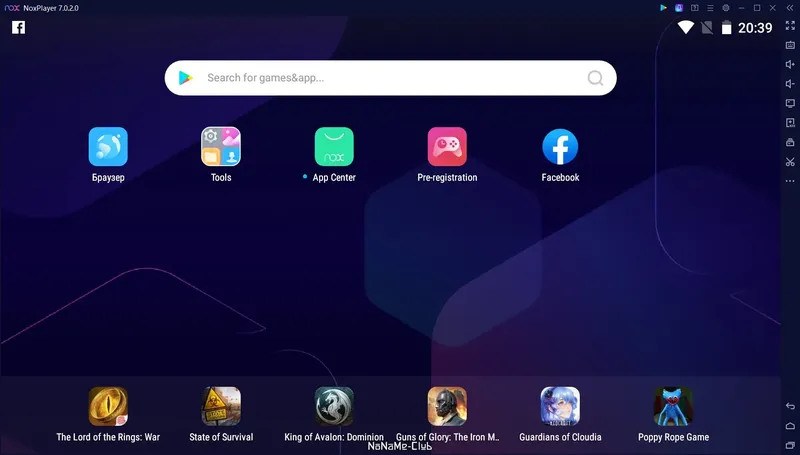Open the NoxPlayer hamburger menu

point(710,8)
